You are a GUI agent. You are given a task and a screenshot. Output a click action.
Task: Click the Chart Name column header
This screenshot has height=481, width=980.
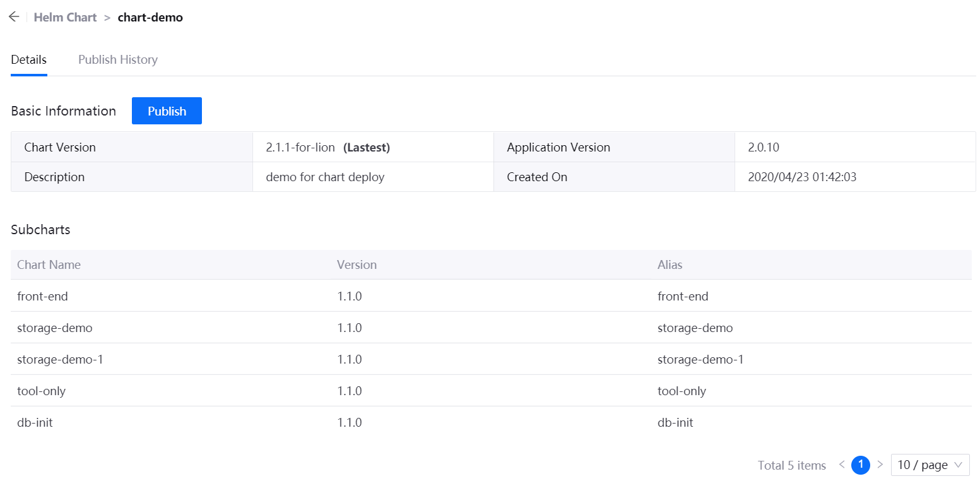coord(49,264)
